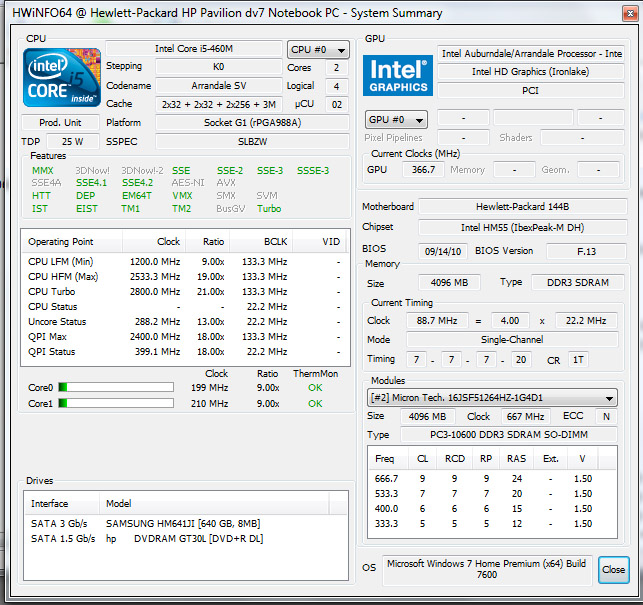Click the Cores value field
643x605 pixels.
click(x=337, y=68)
